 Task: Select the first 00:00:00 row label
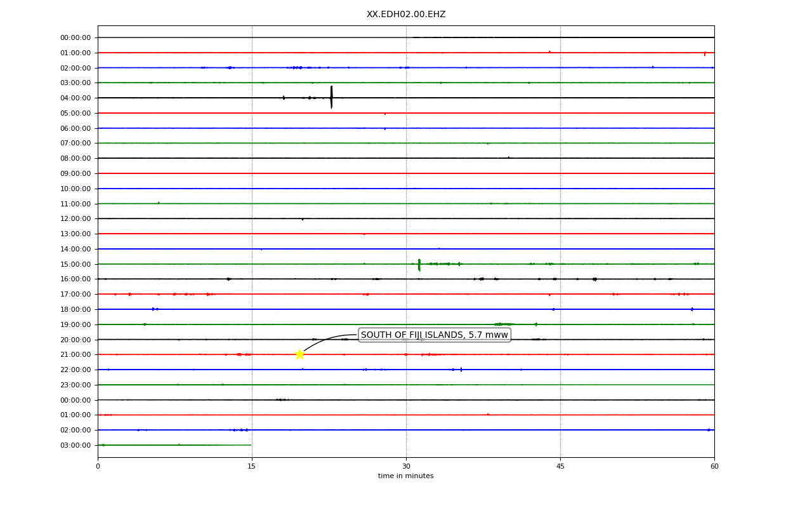(x=75, y=37)
